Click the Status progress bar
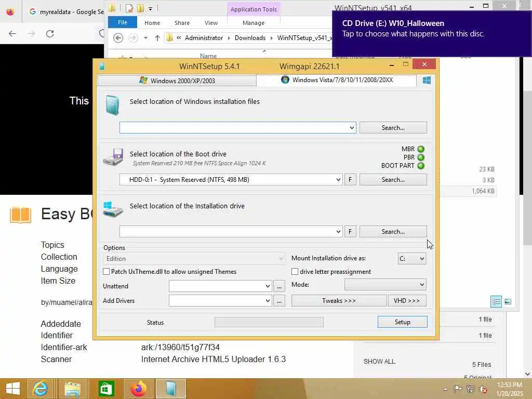 point(269,322)
